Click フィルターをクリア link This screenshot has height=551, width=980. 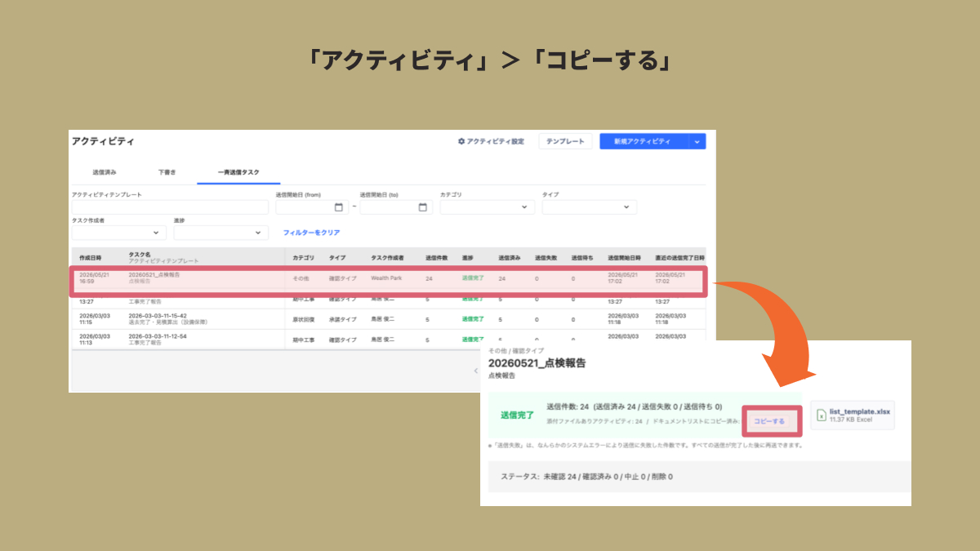coord(311,233)
